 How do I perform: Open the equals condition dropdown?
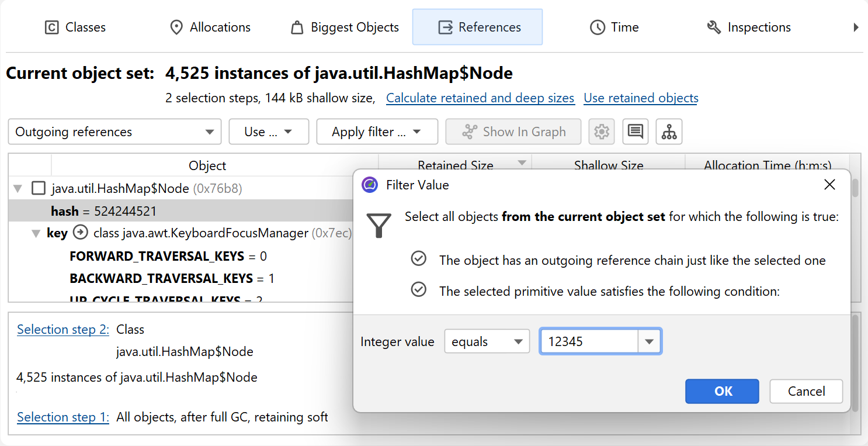tap(487, 342)
